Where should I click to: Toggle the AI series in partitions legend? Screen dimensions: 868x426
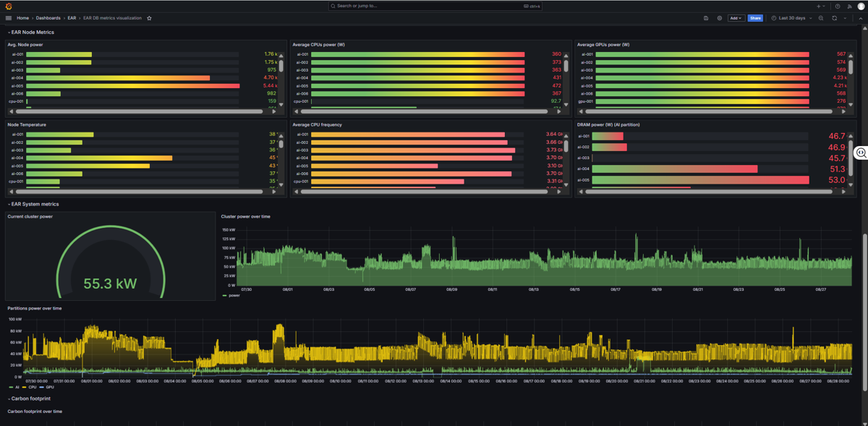point(14,387)
